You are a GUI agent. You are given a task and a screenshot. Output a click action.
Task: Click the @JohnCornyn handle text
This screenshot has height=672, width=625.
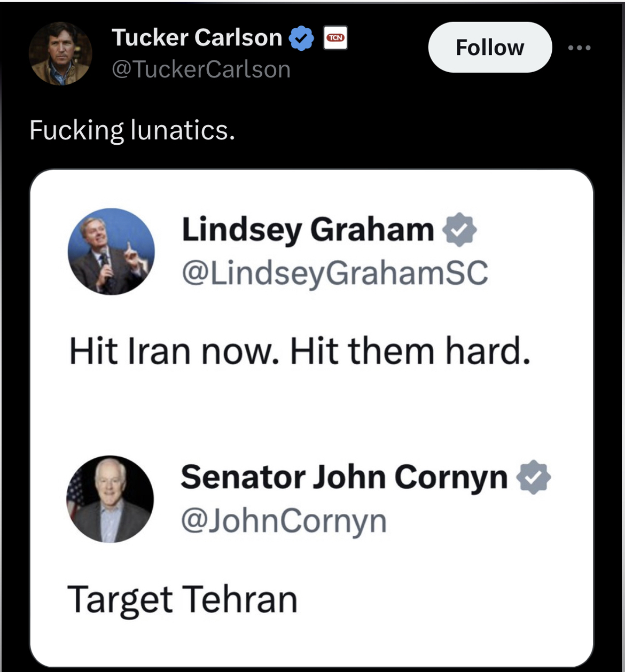[284, 520]
